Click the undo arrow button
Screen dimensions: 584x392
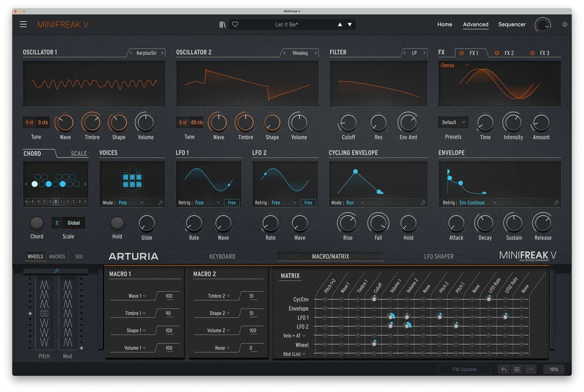coord(504,369)
